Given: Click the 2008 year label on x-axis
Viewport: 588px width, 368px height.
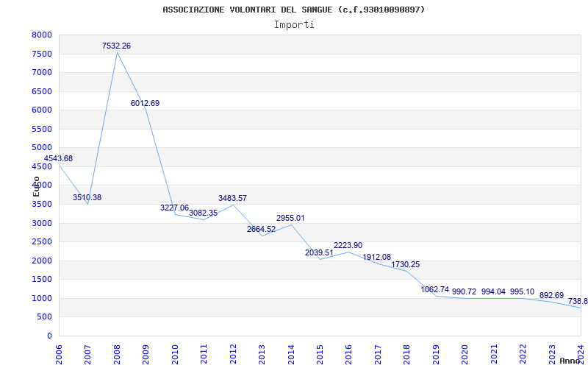Looking at the screenshot, I should pyautogui.click(x=117, y=355).
